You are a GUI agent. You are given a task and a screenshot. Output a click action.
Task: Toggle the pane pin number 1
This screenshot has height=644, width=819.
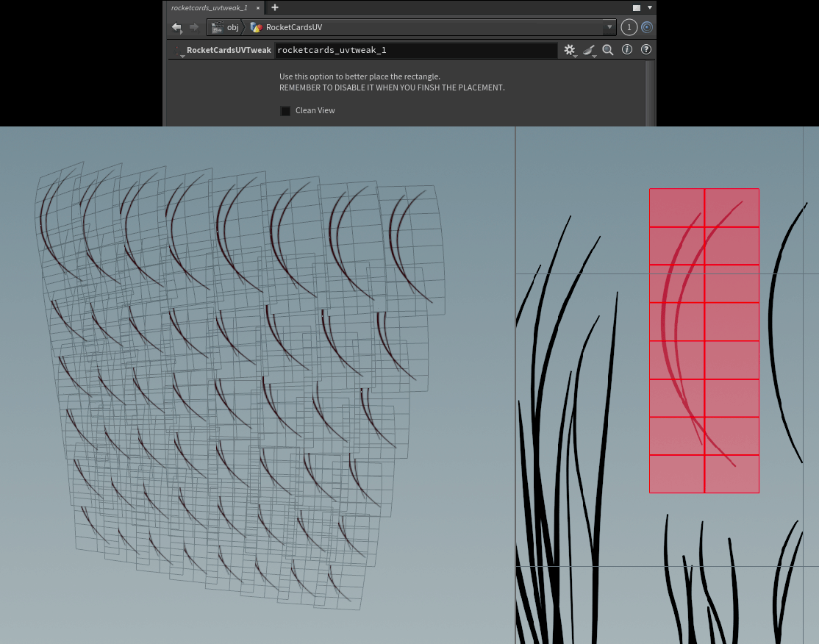tap(629, 27)
